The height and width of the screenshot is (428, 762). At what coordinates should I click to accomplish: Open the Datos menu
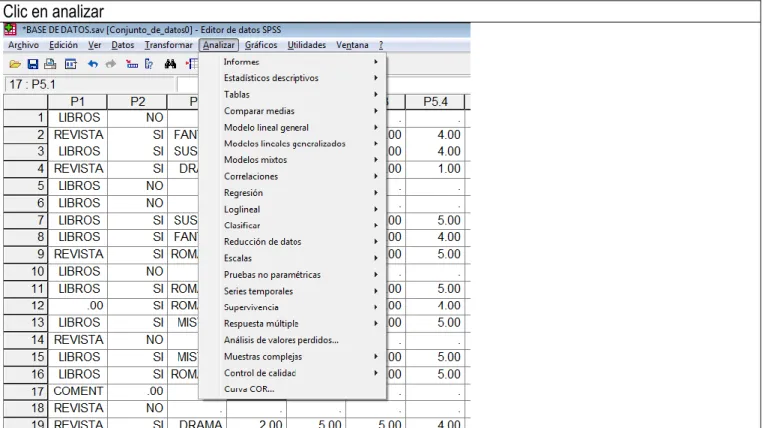[122, 45]
